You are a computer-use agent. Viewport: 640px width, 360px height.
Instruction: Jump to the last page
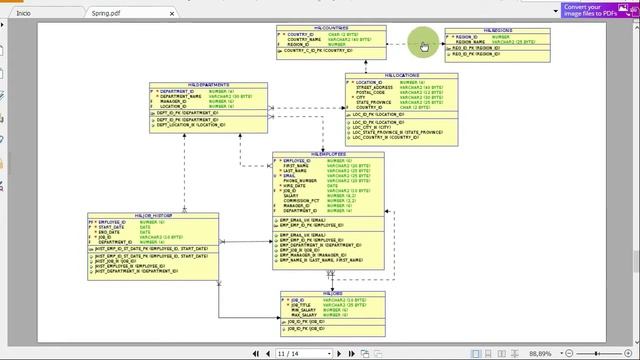point(351,353)
